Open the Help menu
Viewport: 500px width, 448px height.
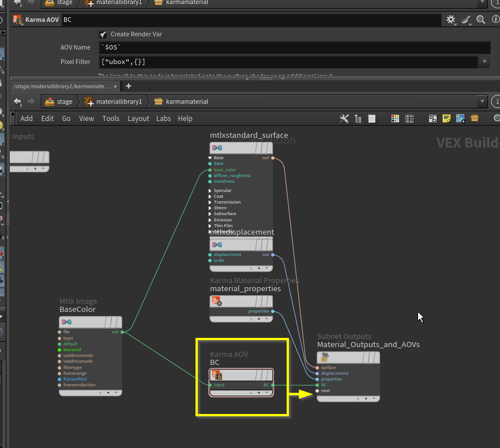[185, 119]
